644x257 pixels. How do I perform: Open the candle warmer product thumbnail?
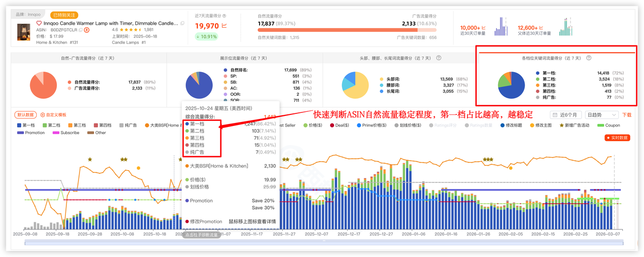click(x=23, y=33)
